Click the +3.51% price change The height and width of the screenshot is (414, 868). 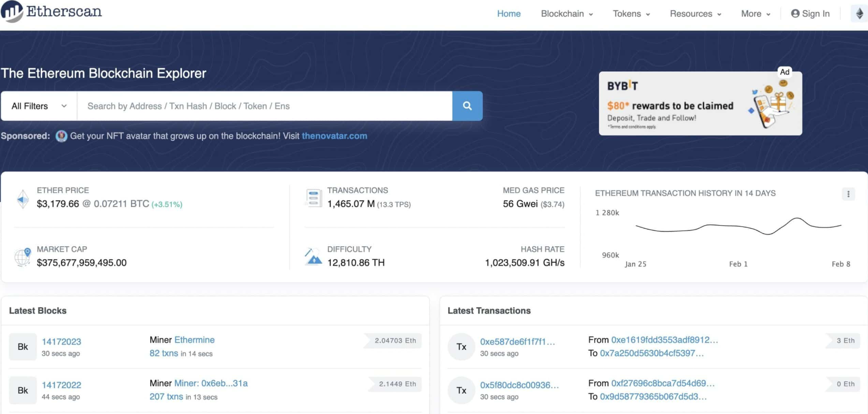(167, 204)
